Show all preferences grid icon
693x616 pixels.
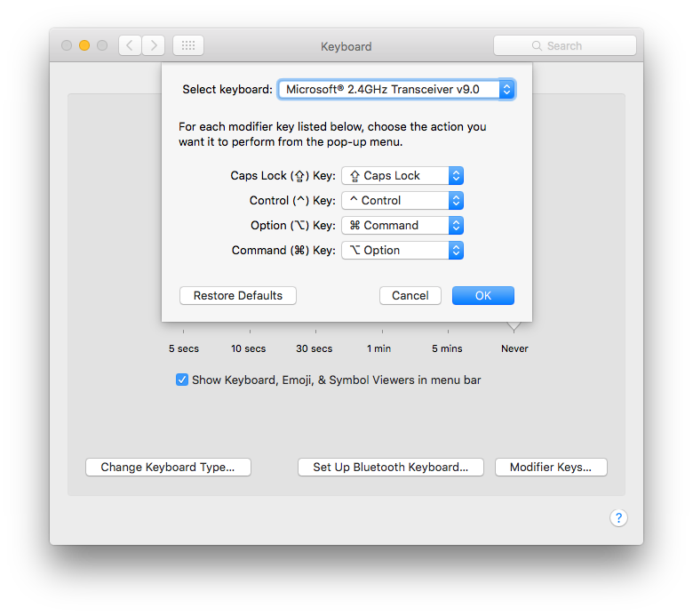(x=188, y=45)
